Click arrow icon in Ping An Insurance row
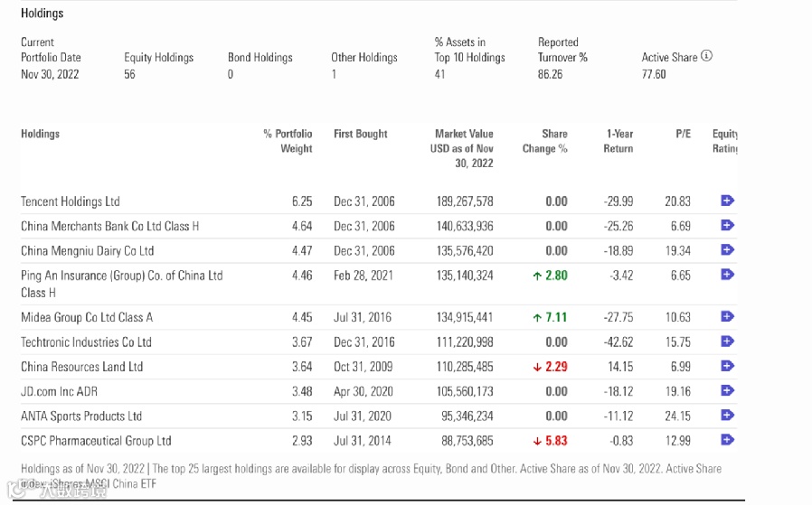Screen dimensions: 812x505 727,275
